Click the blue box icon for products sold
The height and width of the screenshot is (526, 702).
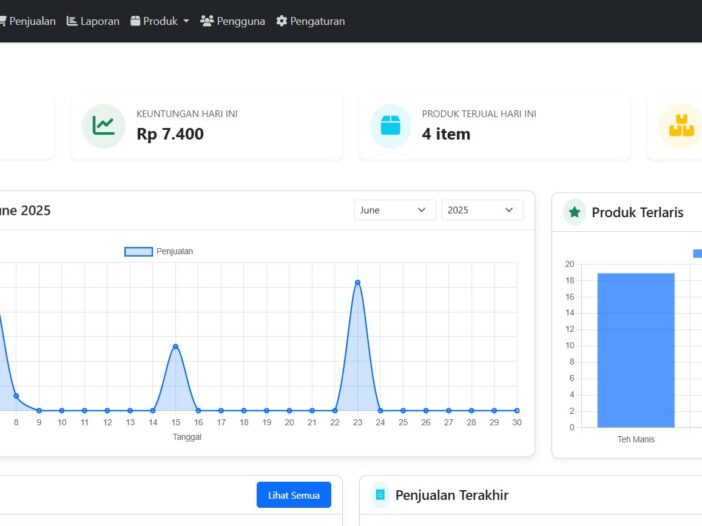point(390,126)
